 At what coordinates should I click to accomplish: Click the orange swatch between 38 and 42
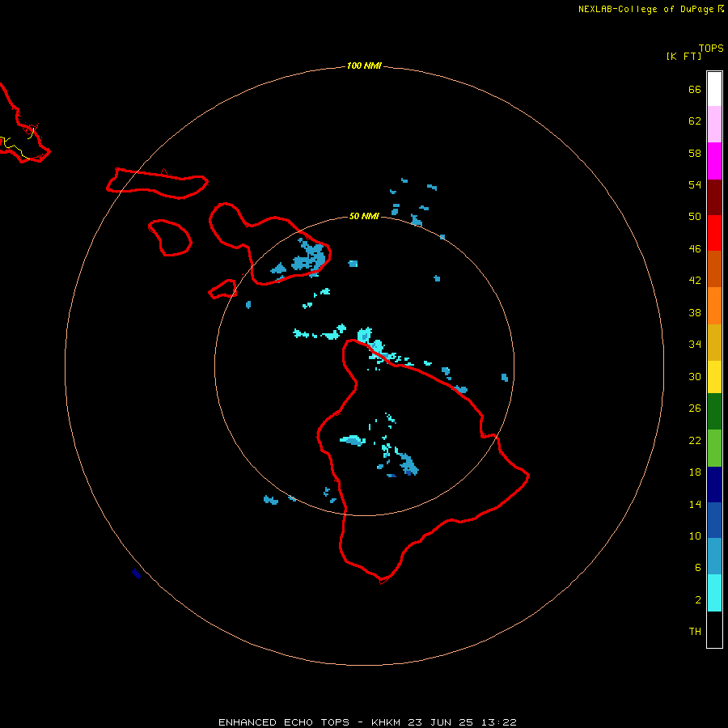click(714, 306)
